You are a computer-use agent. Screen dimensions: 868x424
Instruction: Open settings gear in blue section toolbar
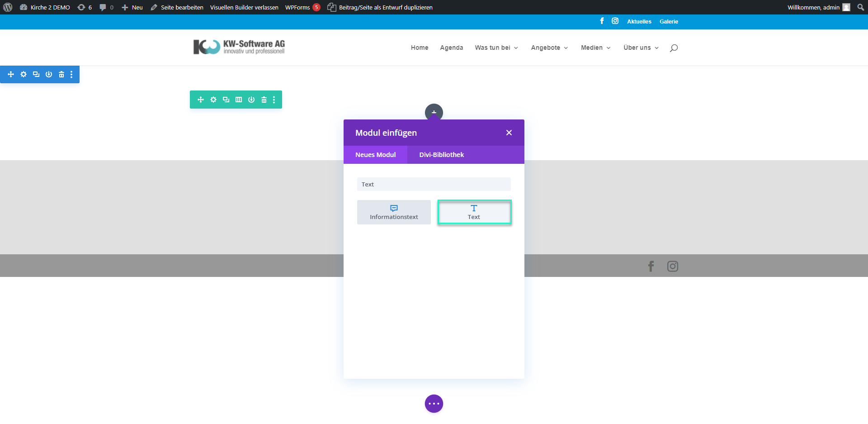24,74
